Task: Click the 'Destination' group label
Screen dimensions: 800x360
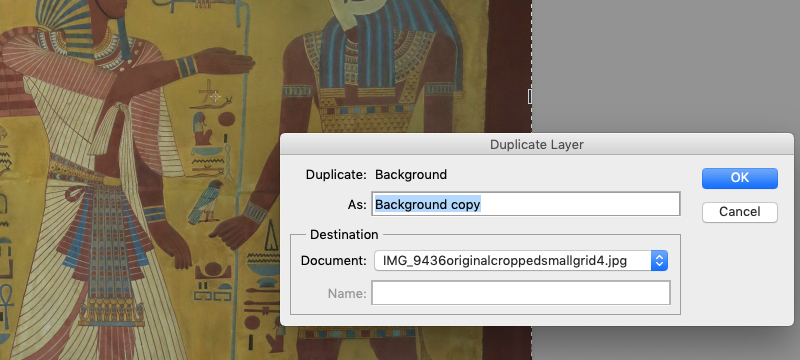Action: point(344,235)
